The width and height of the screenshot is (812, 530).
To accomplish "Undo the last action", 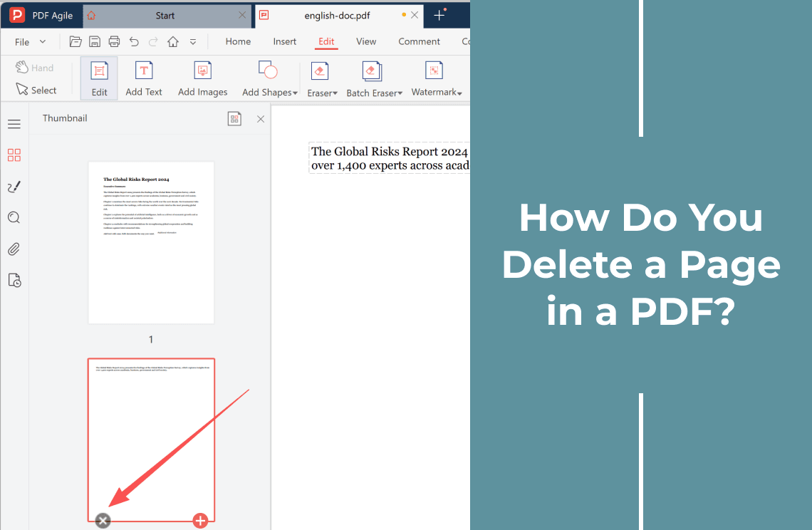I will click(134, 41).
